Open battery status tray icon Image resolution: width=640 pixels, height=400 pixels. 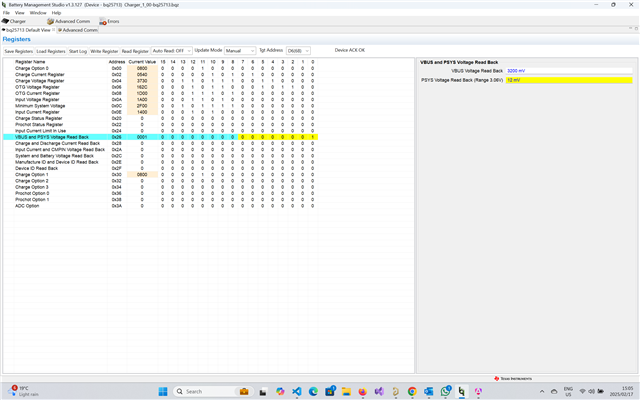(601, 391)
